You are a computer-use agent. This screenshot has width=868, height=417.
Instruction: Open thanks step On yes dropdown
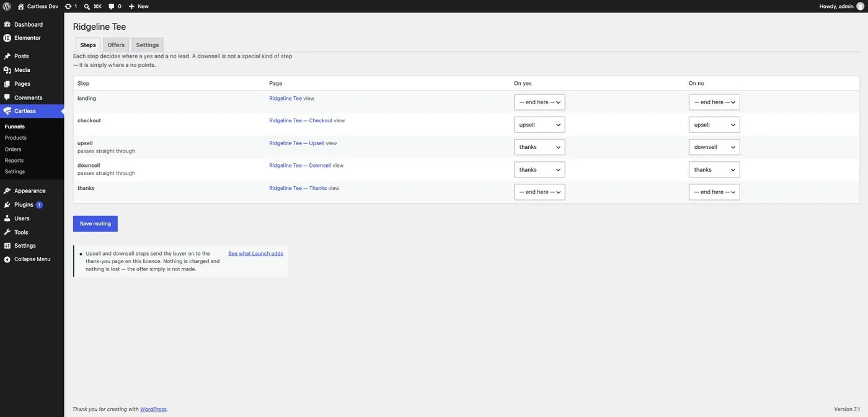tap(539, 192)
